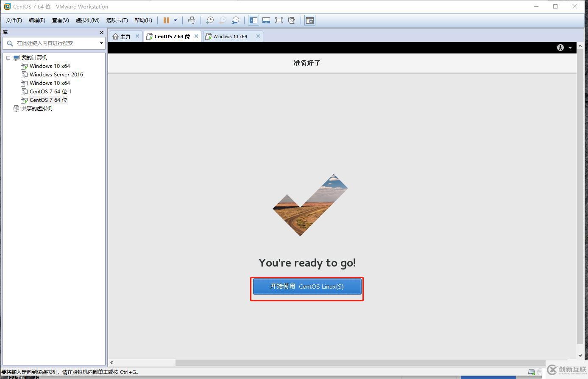Open the library search dropdown arrow

101,43
